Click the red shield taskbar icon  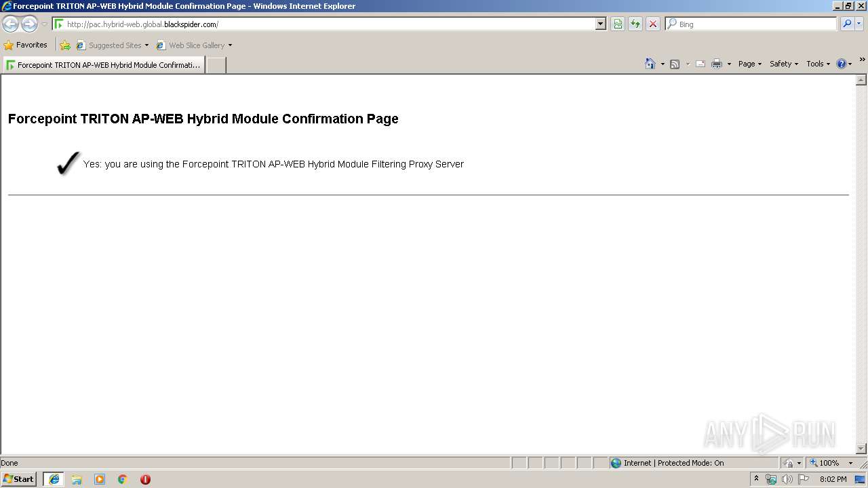click(x=145, y=479)
